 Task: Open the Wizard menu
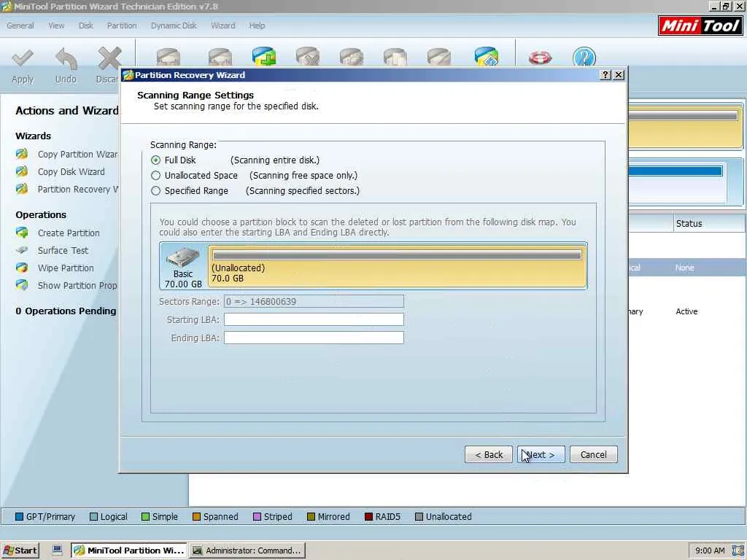pos(223,26)
